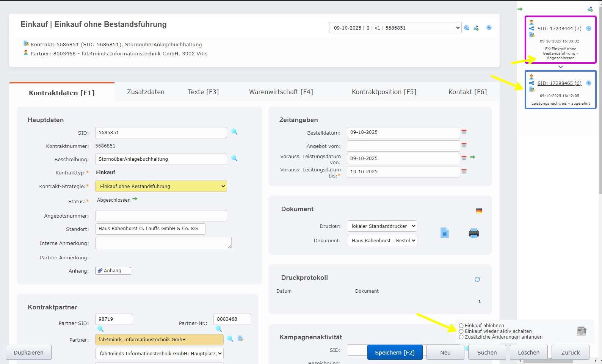Choose 'Zusätzliche Änderungen anfangen' radio button
Viewport: 602px width, 364px height.
461,337
